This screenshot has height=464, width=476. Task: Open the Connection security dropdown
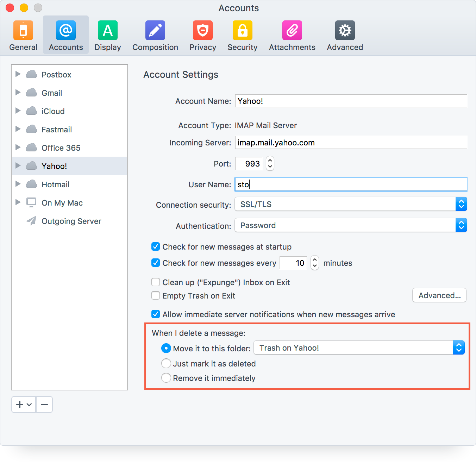click(x=461, y=204)
